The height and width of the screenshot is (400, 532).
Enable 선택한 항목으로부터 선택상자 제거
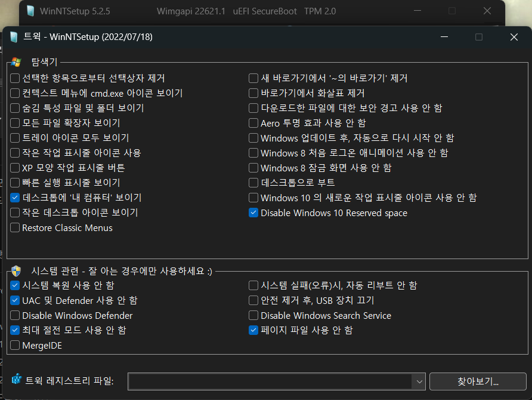15,78
